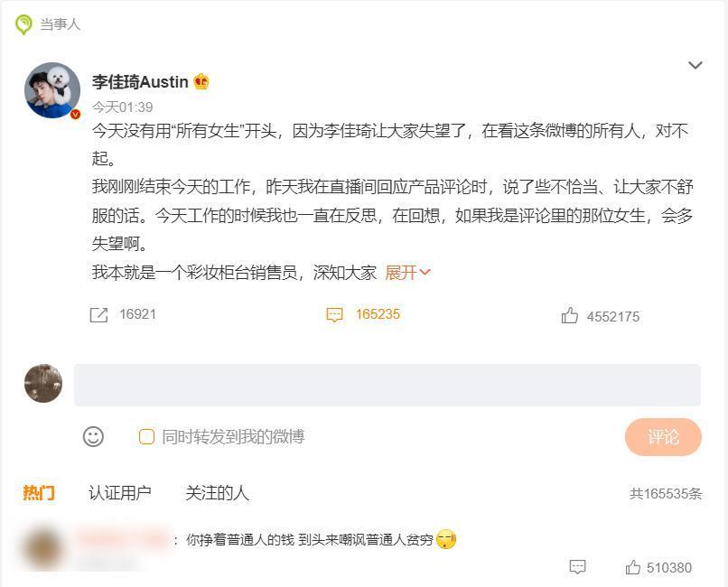Click the comment bubble icon showing 165235

335,314
